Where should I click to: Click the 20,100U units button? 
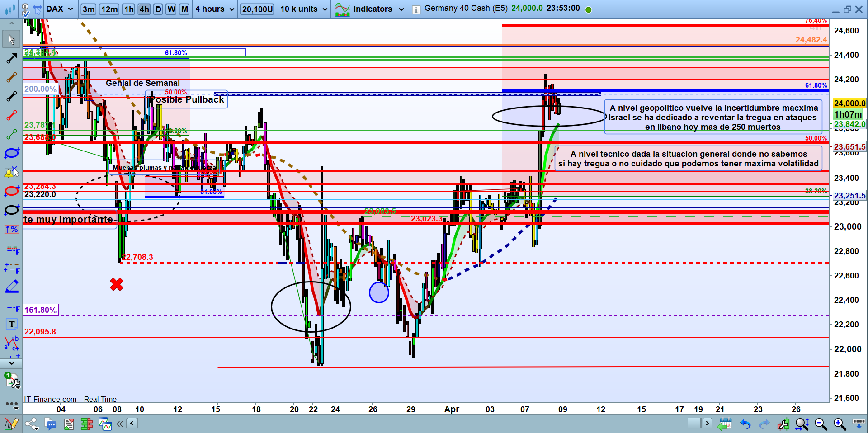[257, 9]
